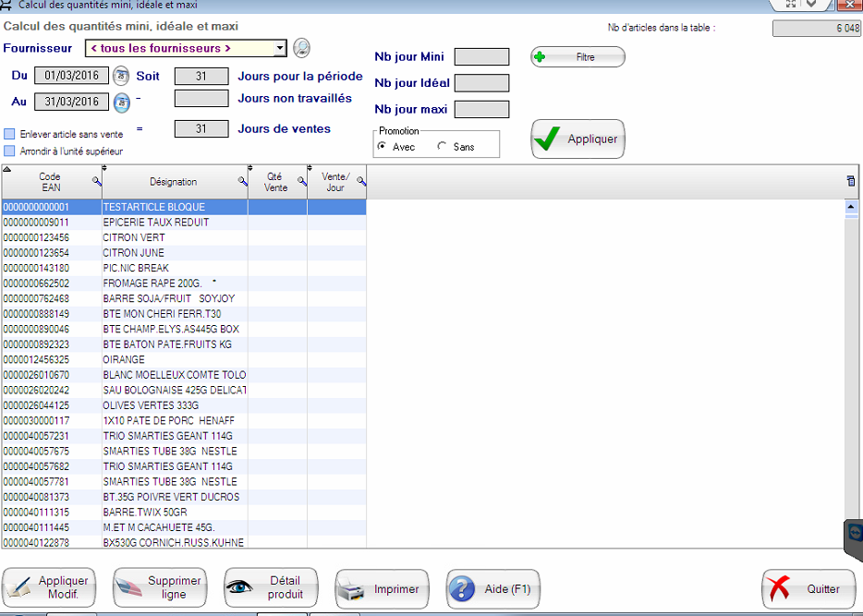Open the 'Au' end date calendar picker
This screenshot has width=863, height=616.
coord(121,102)
